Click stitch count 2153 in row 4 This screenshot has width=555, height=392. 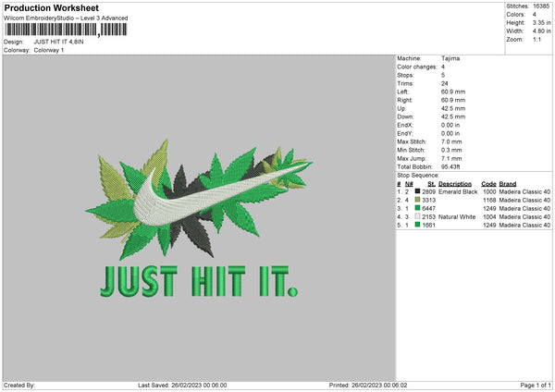coord(428,217)
